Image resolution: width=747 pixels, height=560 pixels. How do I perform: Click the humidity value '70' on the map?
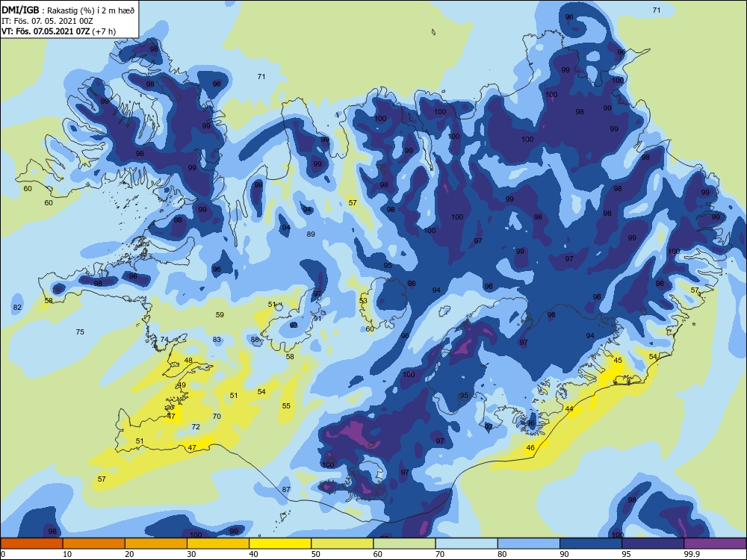[217, 416]
